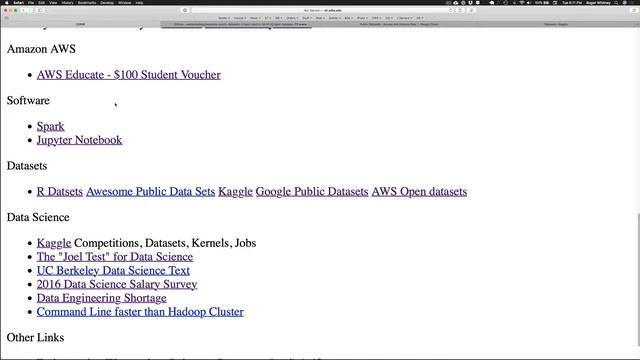Go back using Safari's back arrow
Screen dimensions: 640x360
click(x=23, y=10)
